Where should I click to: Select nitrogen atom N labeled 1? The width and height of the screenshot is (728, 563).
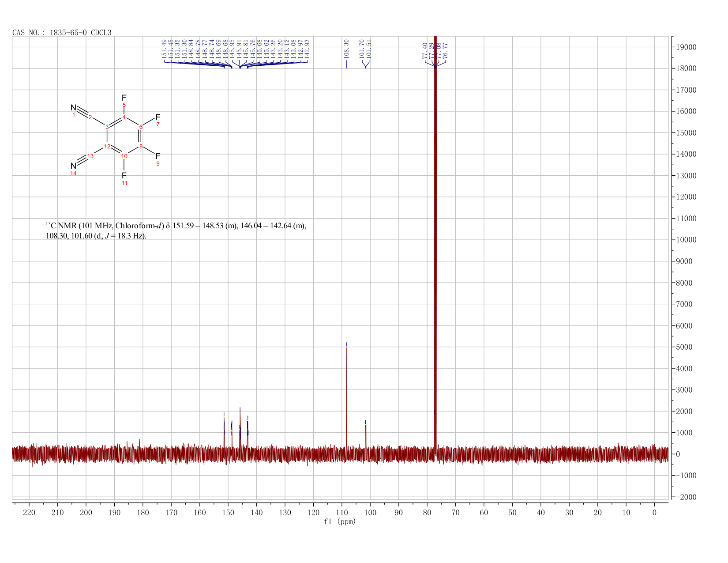point(73,108)
